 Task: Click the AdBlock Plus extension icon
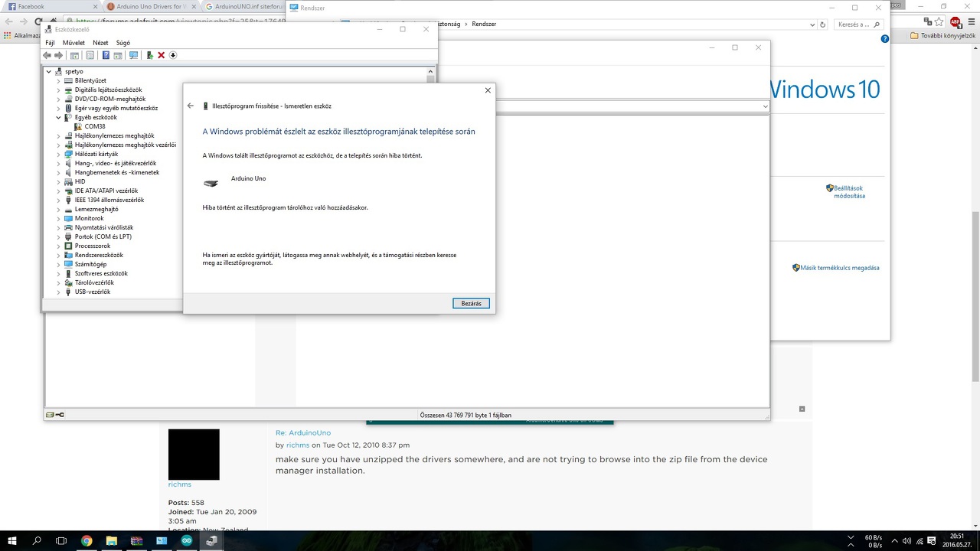point(955,21)
